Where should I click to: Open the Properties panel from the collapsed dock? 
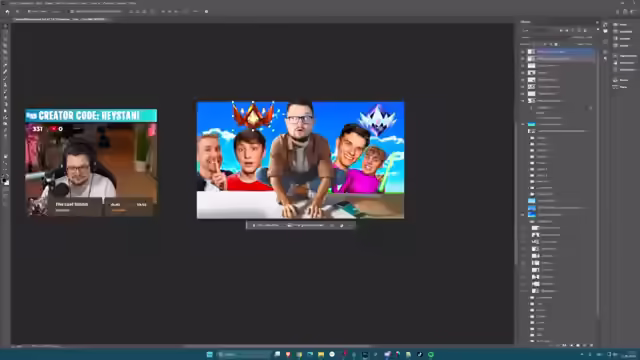pos(624,56)
